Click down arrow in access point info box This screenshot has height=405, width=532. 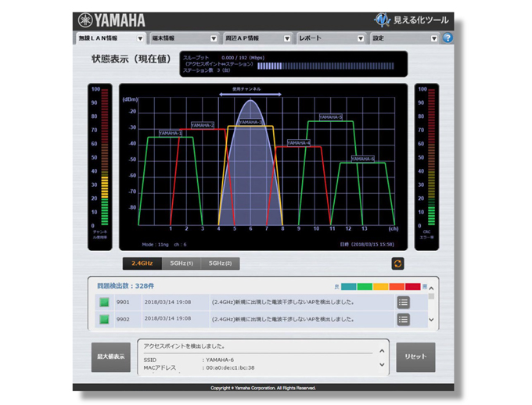tap(382, 364)
